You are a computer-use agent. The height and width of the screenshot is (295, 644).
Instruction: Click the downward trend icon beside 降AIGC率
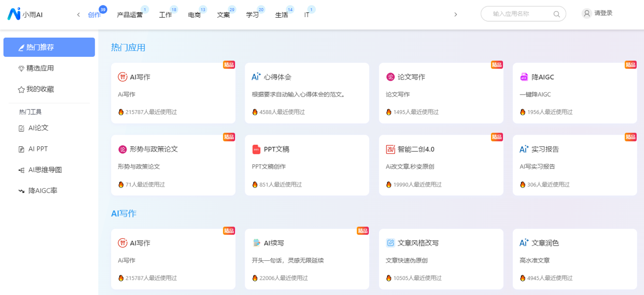[x=21, y=191]
